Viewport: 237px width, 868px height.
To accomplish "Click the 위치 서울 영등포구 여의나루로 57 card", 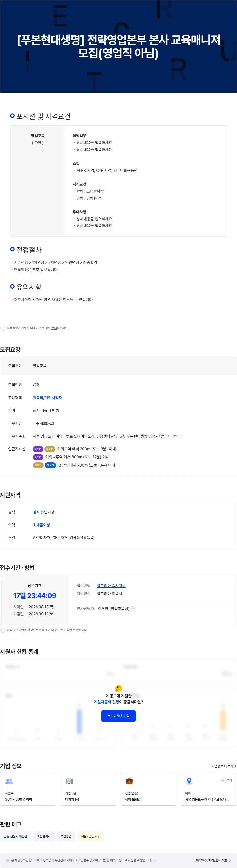I will [x=208, y=789].
